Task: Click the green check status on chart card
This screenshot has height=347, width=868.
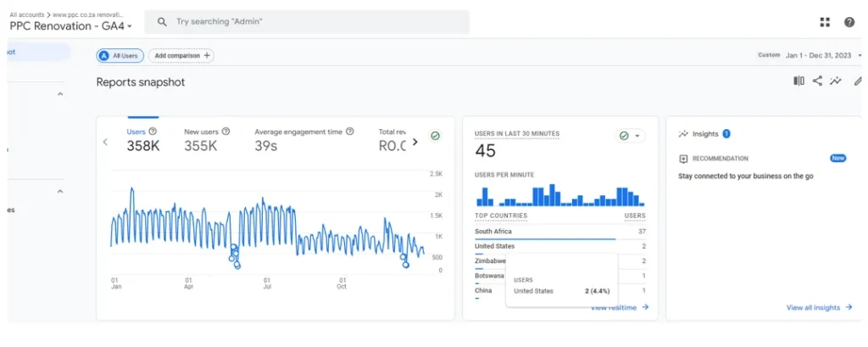Action: 435,136
